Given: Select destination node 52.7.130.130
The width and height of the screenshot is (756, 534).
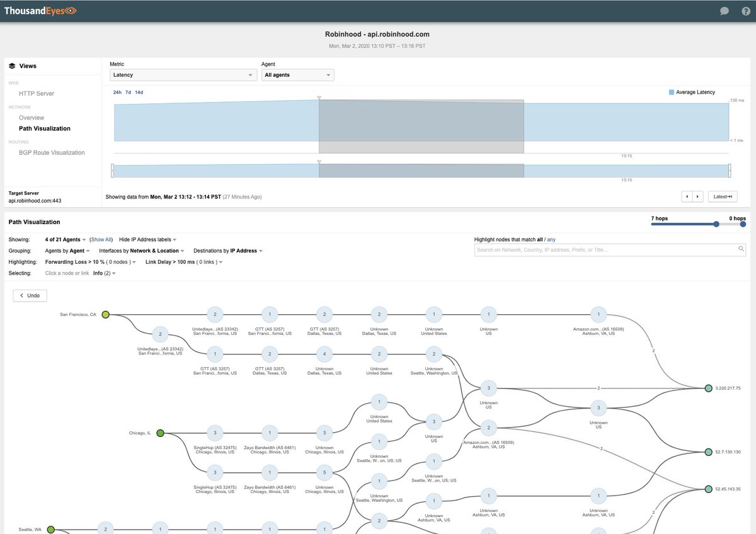Looking at the screenshot, I should [x=709, y=452].
